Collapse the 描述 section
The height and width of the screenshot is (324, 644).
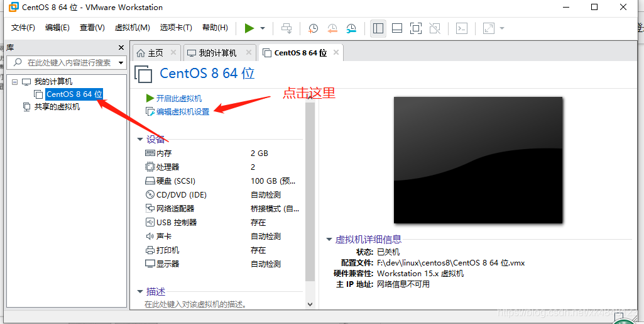(x=140, y=291)
